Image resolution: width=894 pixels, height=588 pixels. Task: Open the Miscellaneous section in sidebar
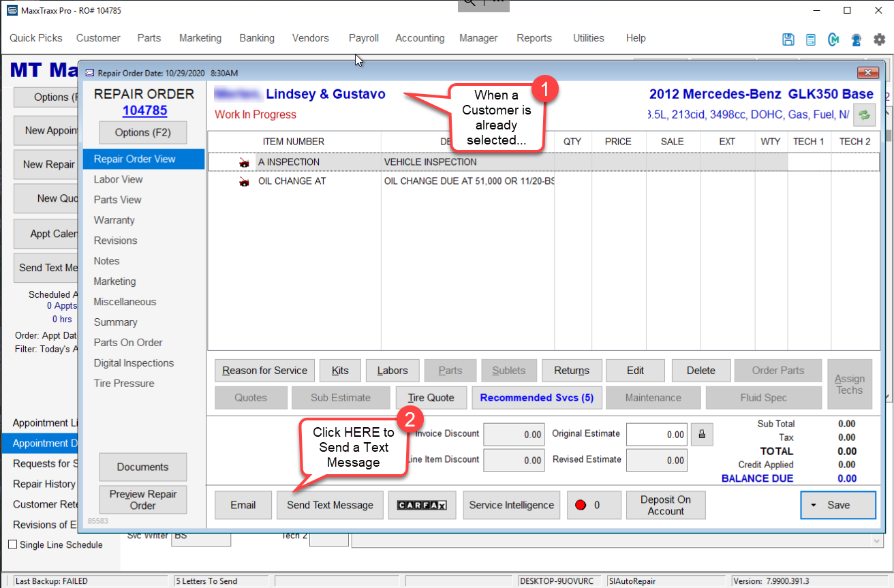click(x=125, y=302)
